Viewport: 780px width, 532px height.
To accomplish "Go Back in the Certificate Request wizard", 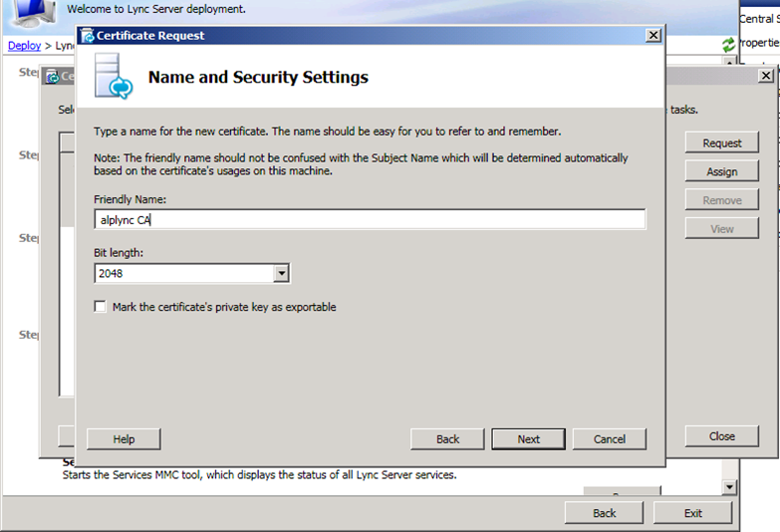I will coord(447,439).
